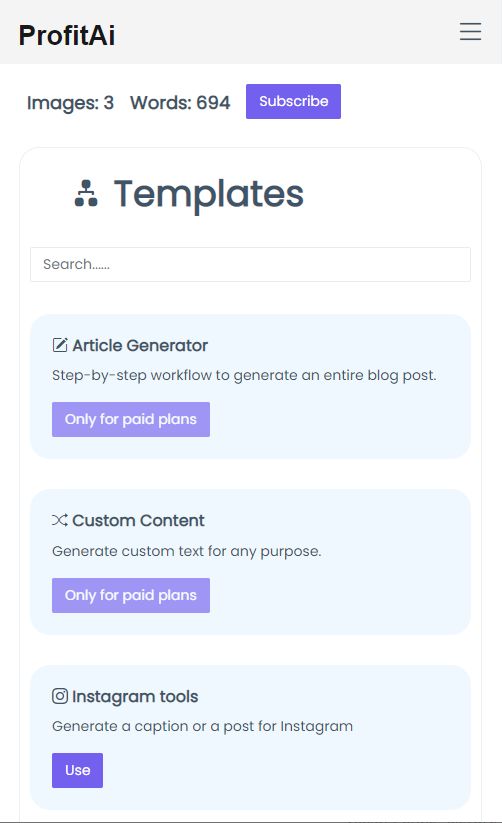
Task: Select the Instagram tools title
Action: [x=135, y=697]
